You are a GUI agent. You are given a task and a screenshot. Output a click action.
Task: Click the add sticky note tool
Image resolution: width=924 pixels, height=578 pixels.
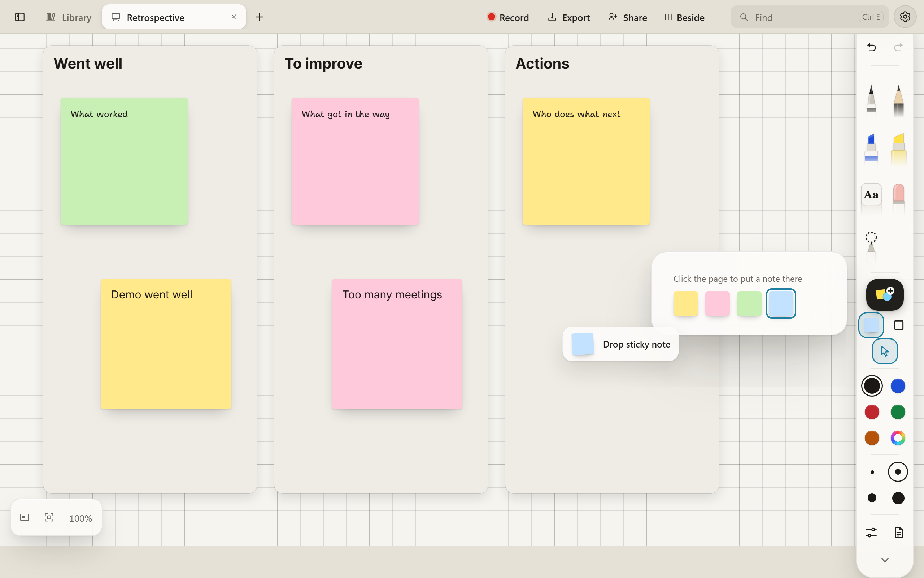point(885,295)
